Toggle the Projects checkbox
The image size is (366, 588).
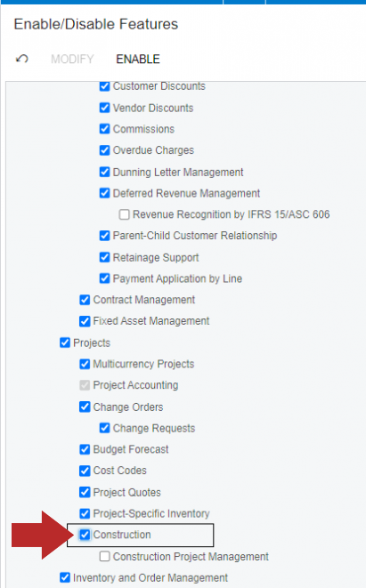(x=65, y=342)
